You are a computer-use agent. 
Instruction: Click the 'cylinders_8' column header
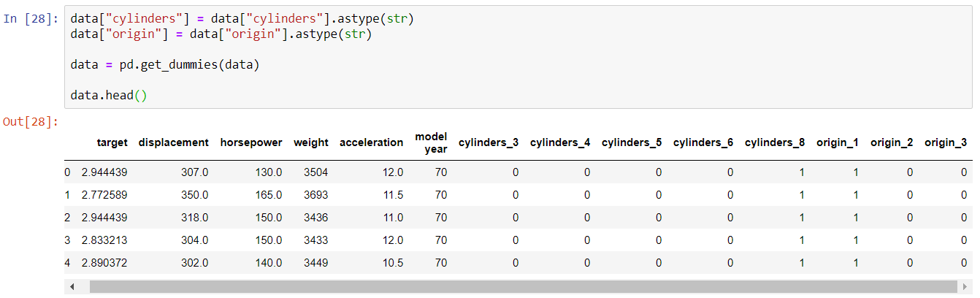(x=775, y=142)
